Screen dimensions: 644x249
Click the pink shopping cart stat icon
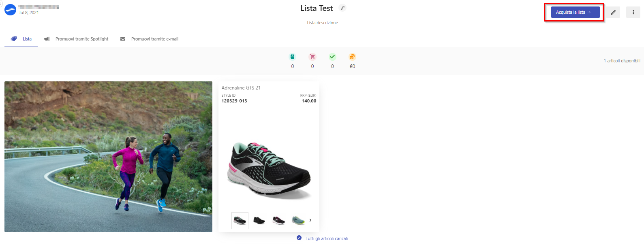312,57
